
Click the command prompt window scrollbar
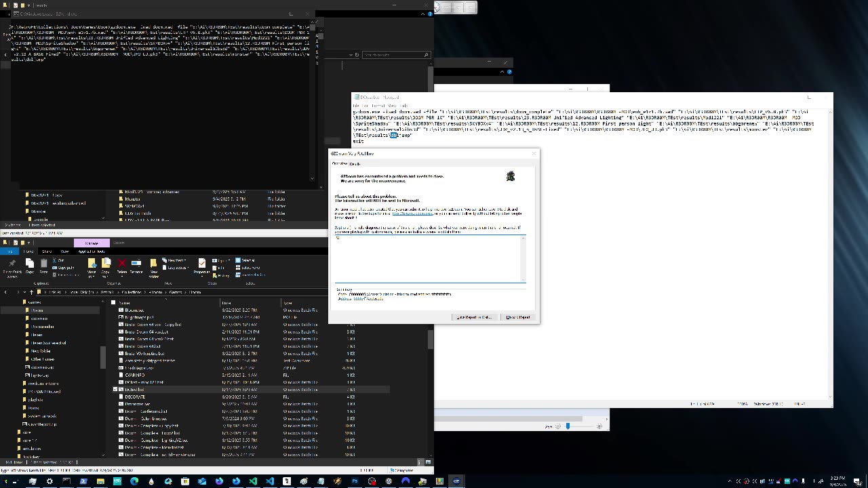pos(313,102)
